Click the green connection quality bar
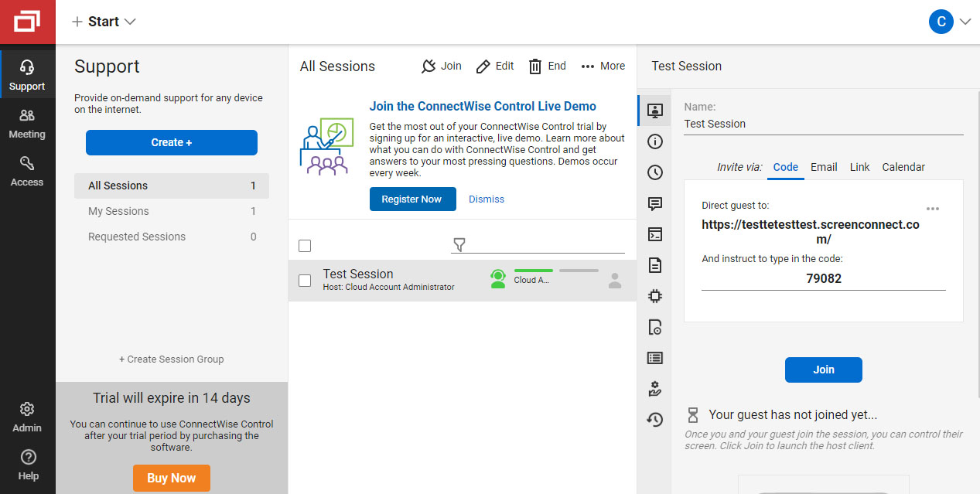 point(533,272)
